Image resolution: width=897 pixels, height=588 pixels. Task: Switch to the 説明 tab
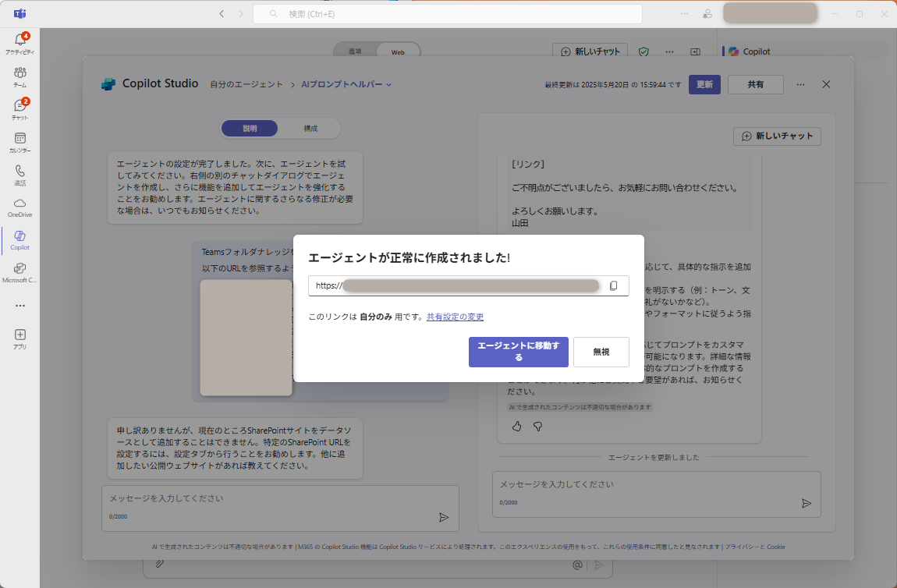(x=250, y=128)
